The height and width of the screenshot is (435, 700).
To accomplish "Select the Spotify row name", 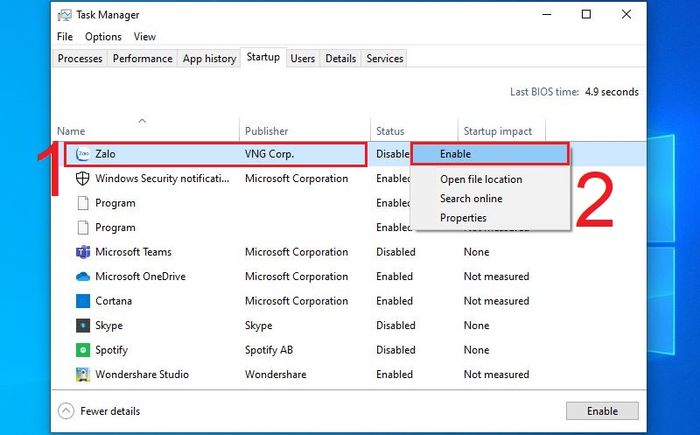I will point(112,350).
